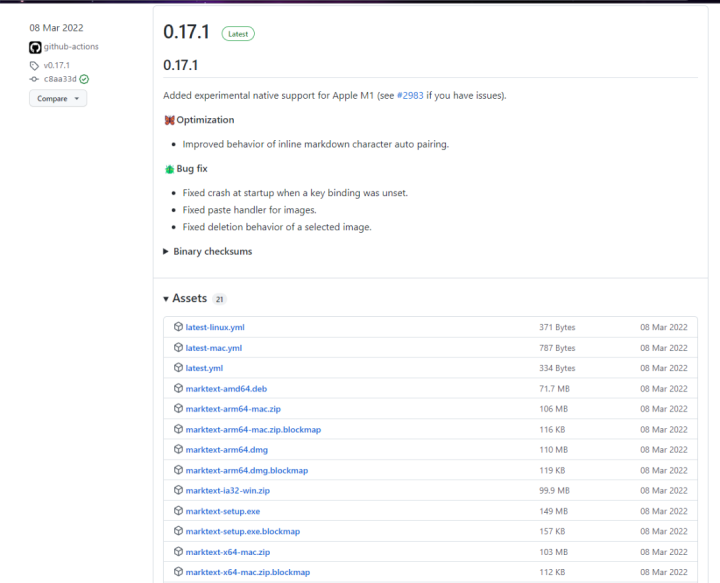Image resolution: width=720 pixels, height=583 pixels.
Task: Download marktext-setup.exe
Action: click(x=223, y=511)
